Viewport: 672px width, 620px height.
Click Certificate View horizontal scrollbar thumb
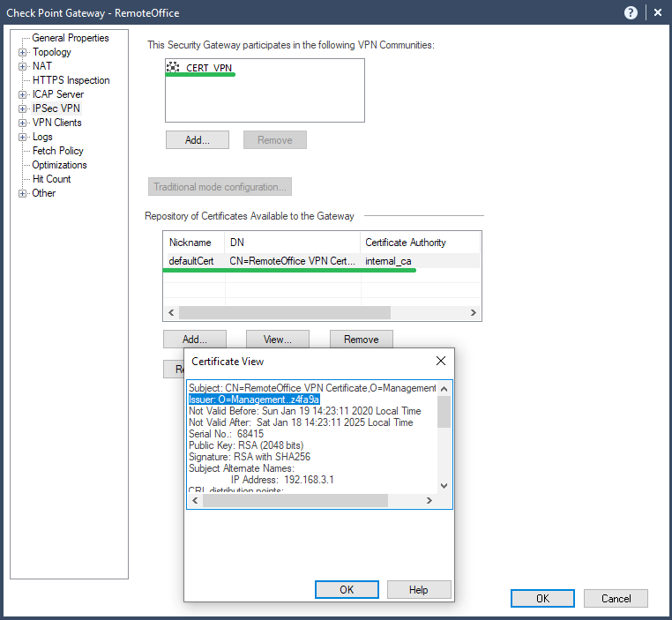tap(295, 500)
